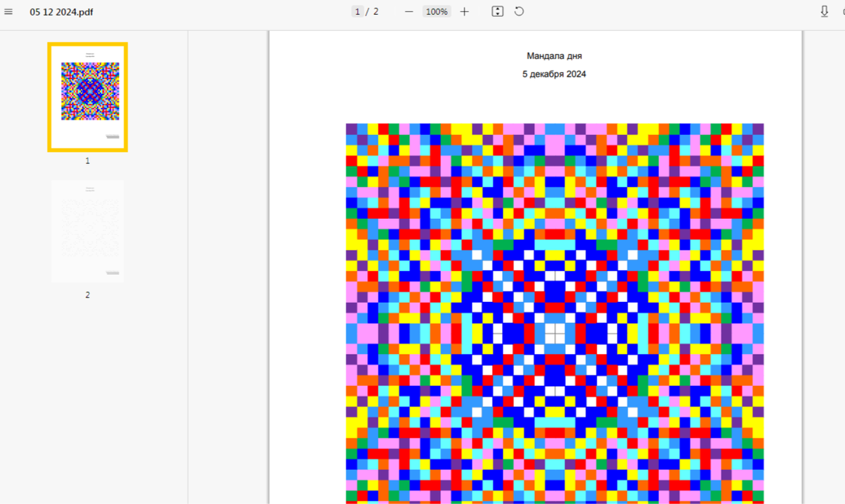
Task: Click the file name 05 12 2024.pdf
Action: (x=61, y=12)
